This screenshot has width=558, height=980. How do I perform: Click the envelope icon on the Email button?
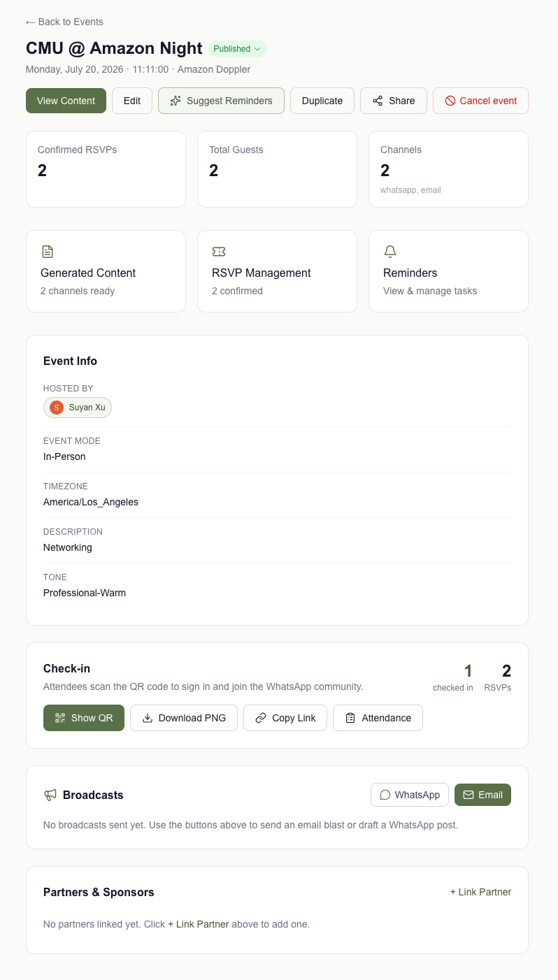[x=468, y=795]
